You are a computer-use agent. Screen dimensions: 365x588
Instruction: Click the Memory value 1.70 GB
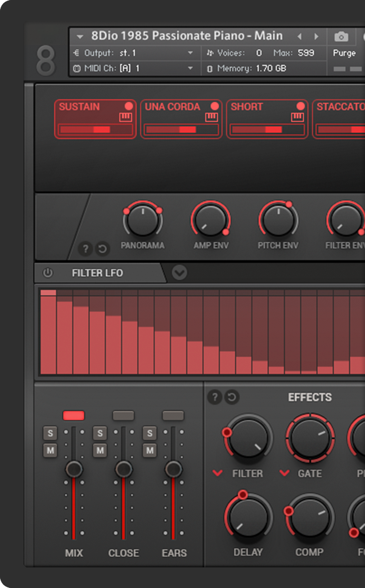pos(271,68)
